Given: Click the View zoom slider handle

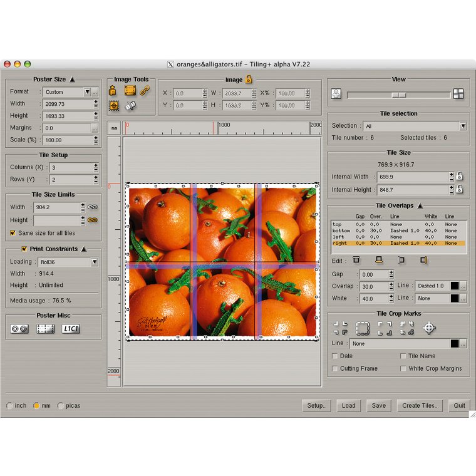Looking at the screenshot, I should (x=398, y=95).
